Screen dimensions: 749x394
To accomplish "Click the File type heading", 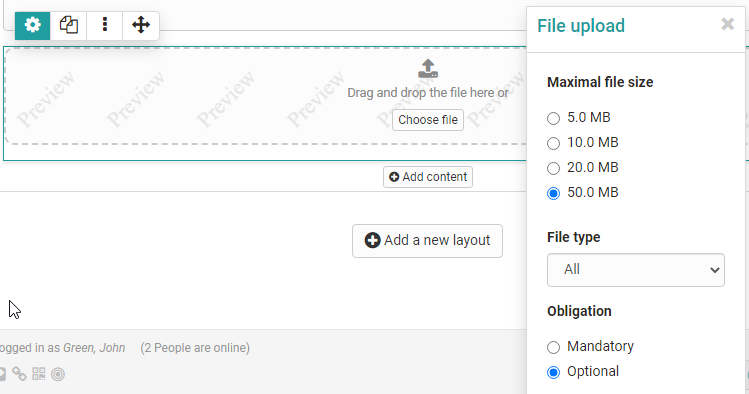I will [574, 237].
